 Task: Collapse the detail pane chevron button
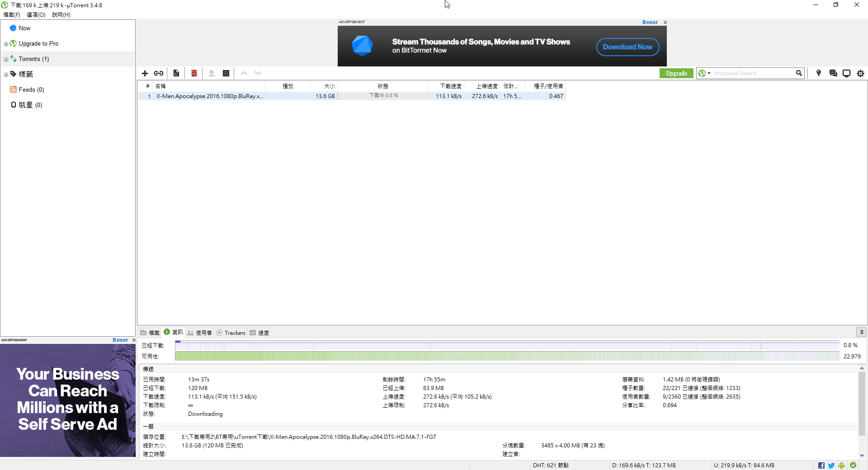pos(862,332)
